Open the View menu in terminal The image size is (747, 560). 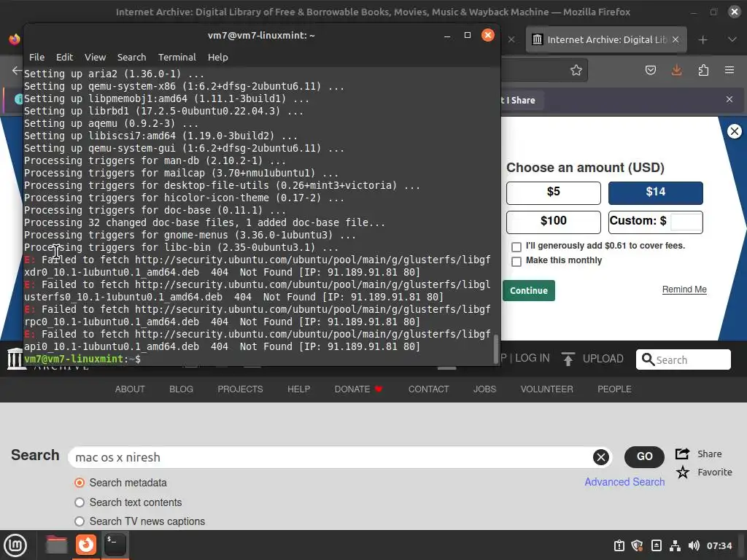[96, 57]
